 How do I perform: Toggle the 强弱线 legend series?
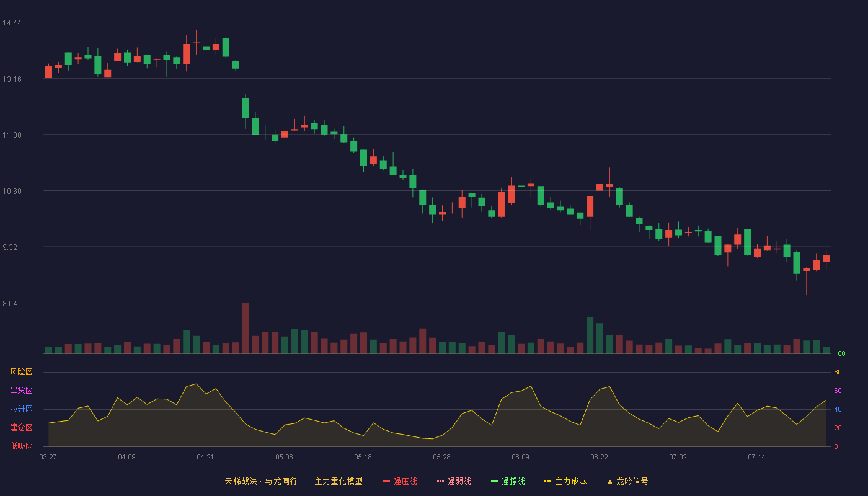point(454,481)
